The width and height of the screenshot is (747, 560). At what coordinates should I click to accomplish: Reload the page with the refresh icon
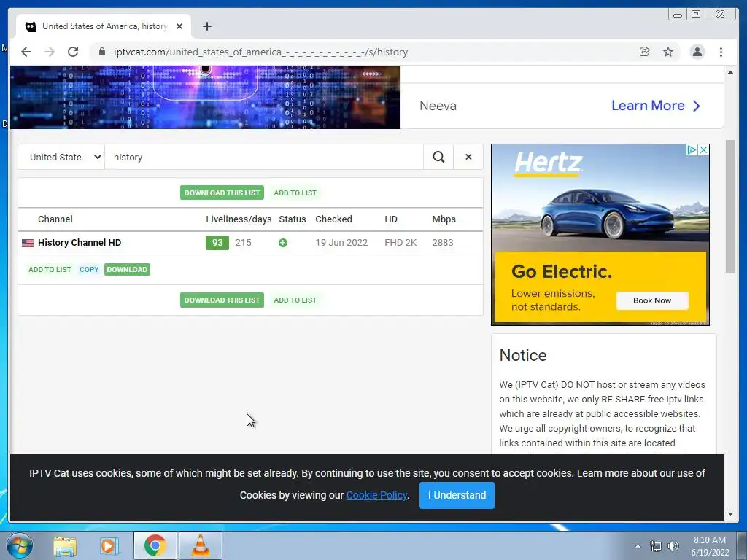[x=73, y=52]
